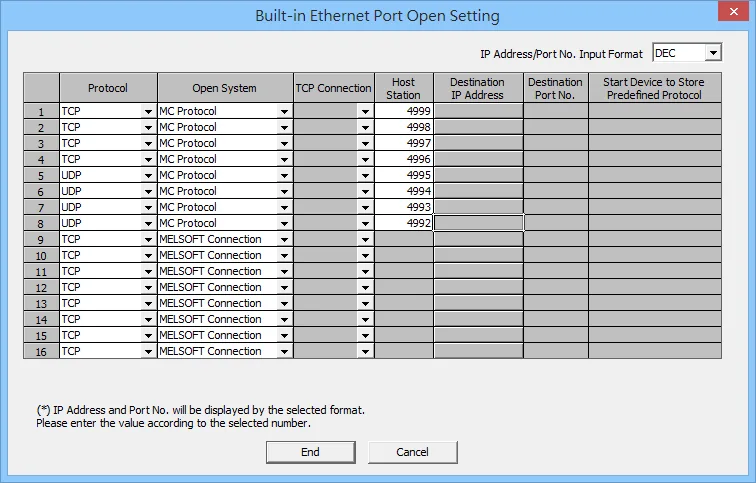This screenshot has height=483, width=756.
Task: Open the Open System dropdown in row 4
Action: click(x=284, y=160)
